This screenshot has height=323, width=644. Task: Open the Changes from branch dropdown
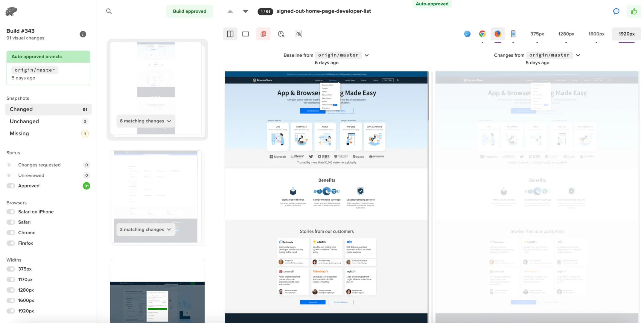tap(578, 55)
